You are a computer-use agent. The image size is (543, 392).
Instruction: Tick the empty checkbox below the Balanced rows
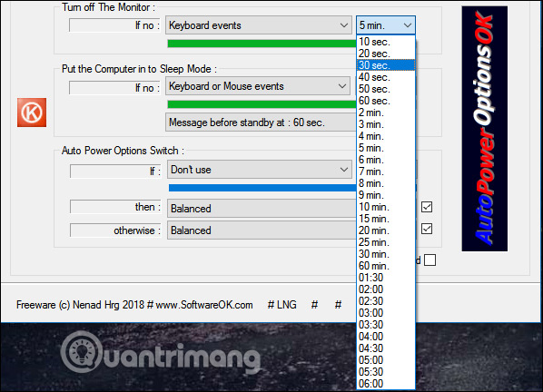[x=429, y=260]
